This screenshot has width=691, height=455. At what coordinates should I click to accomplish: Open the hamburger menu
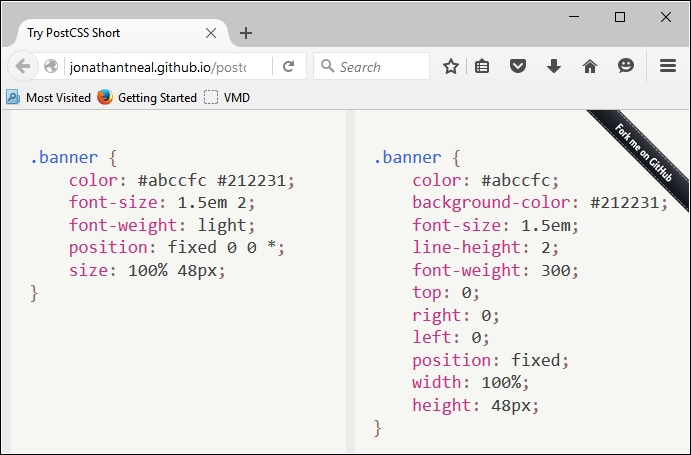[x=669, y=67]
